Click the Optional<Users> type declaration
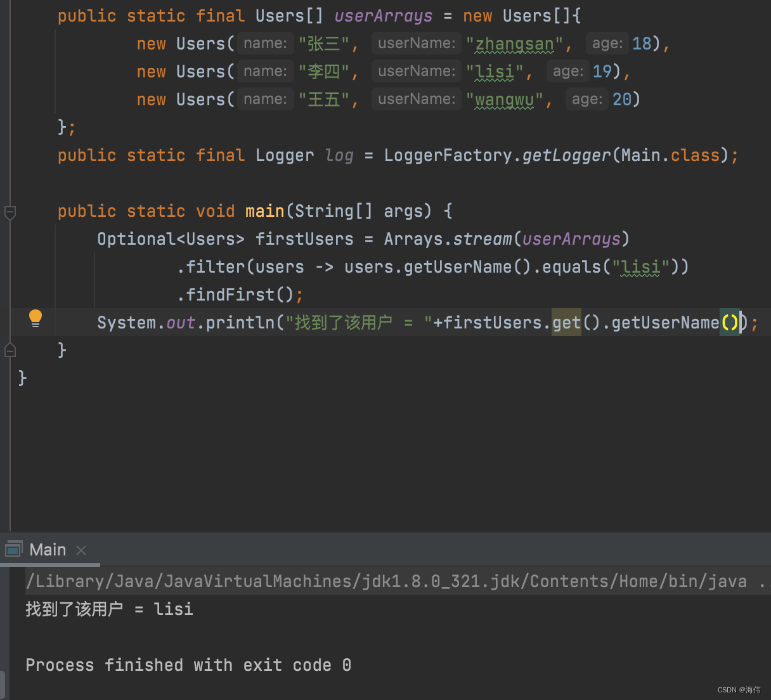This screenshot has width=771, height=700. tap(171, 239)
